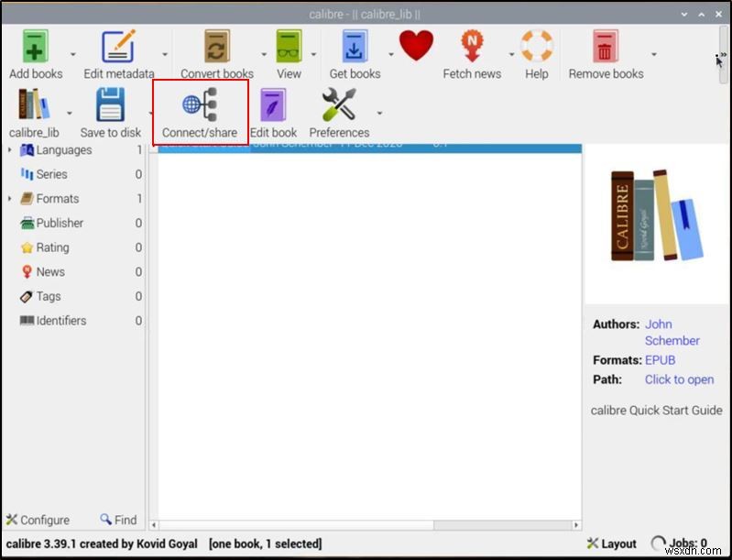This screenshot has width=732, height=560.
Task: Select the News category icon
Action: (27, 272)
